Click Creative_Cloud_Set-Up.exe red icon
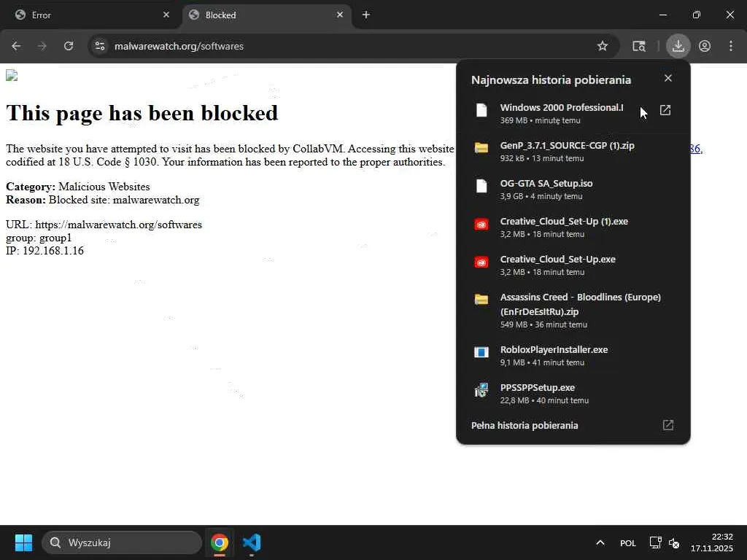Screen dimensions: 747x560 [x=481, y=262]
